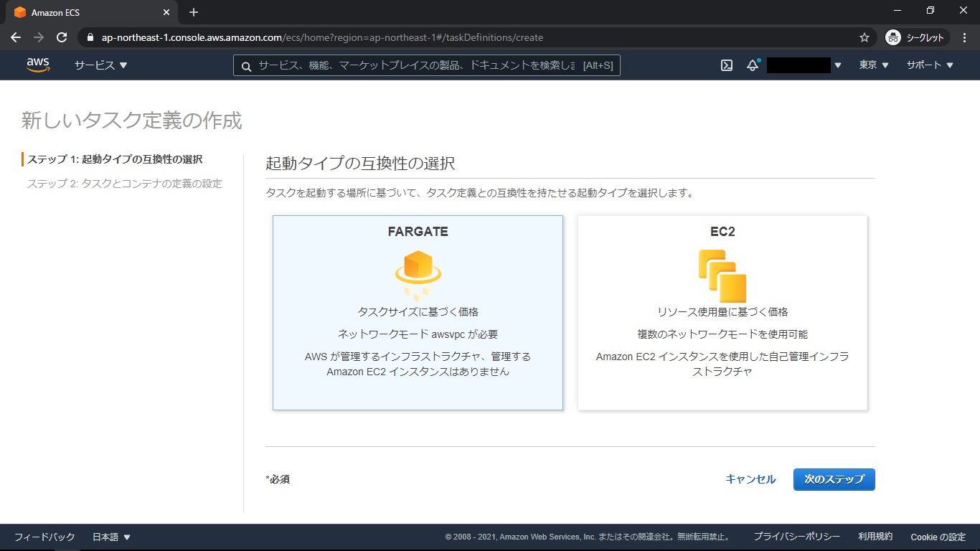Open the 東京 region dropdown

click(873, 65)
